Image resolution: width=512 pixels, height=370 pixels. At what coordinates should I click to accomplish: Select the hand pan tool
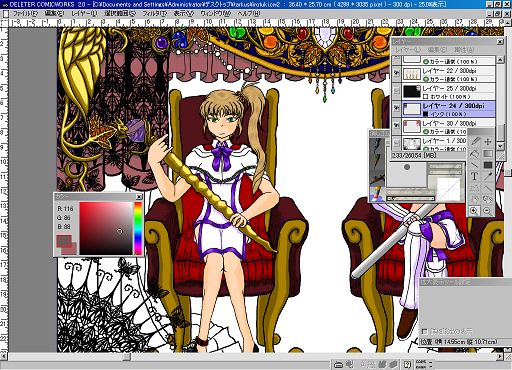(x=475, y=199)
